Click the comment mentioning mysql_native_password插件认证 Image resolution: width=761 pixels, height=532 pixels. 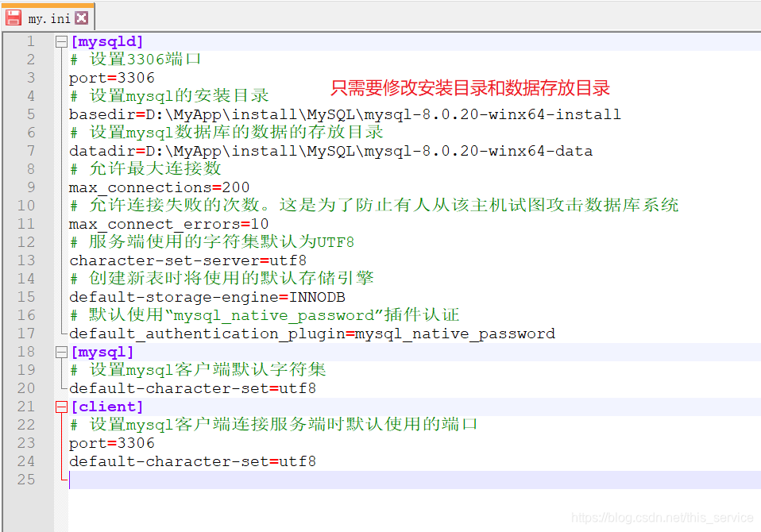[x=265, y=315]
